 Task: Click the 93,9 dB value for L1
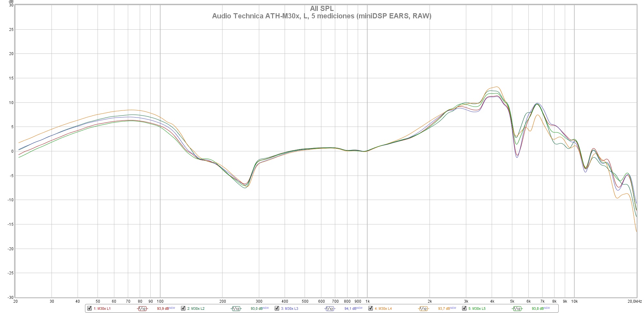coord(163,308)
